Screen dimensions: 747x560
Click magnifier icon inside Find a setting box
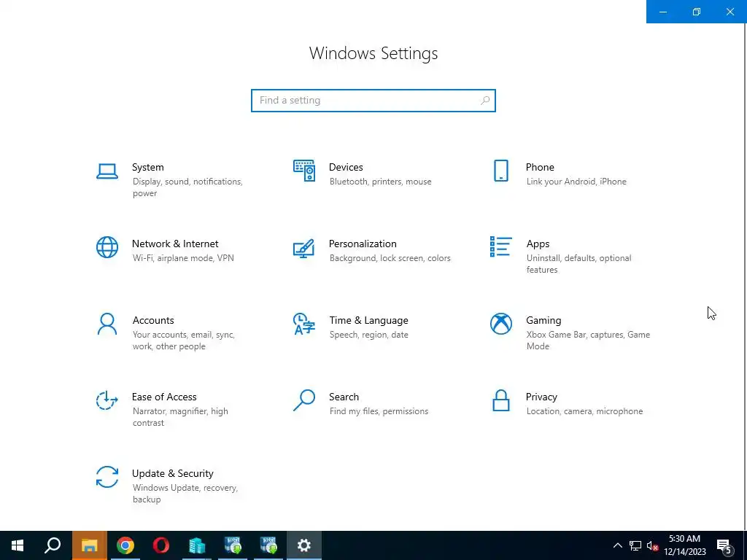[x=485, y=101]
